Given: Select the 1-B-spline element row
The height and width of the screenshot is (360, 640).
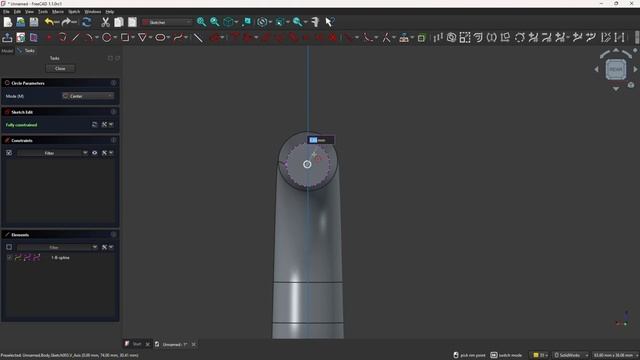Looking at the screenshot, I should [x=60, y=258].
